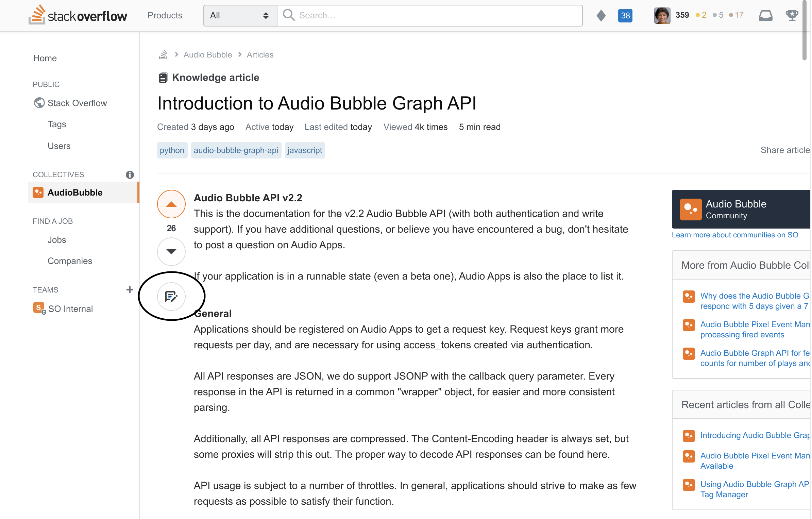This screenshot has width=812, height=519.
Task: Click the silver badge count 5
Action: (x=718, y=15)
